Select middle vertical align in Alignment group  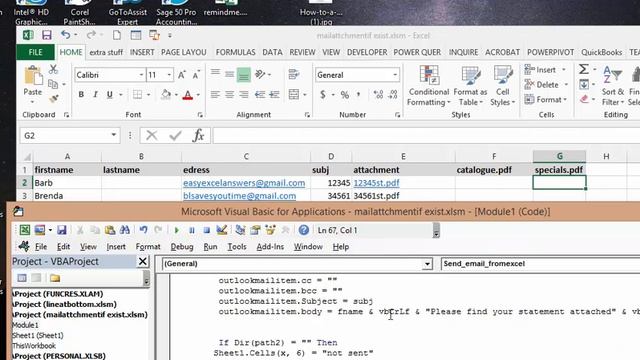[x=229, y=75]
